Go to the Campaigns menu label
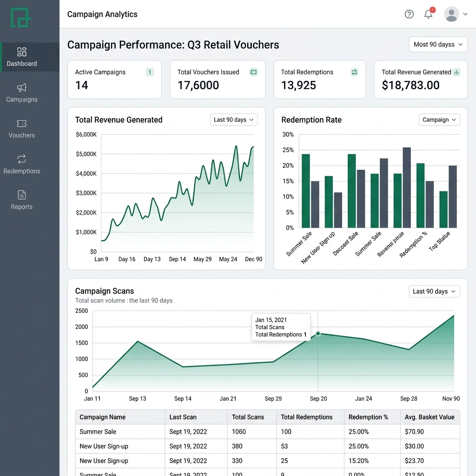Viewport: 476px width, 476px height. (21, 99)
